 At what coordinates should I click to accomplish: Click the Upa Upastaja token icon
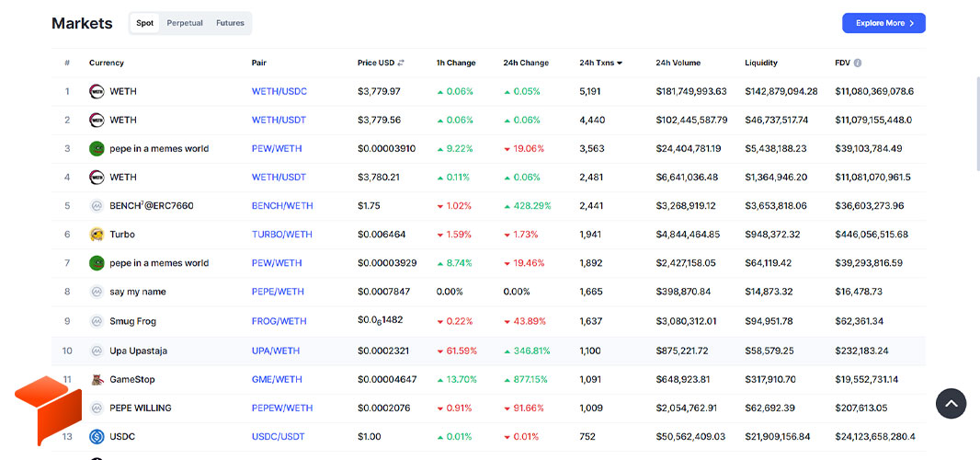[97, 351]
